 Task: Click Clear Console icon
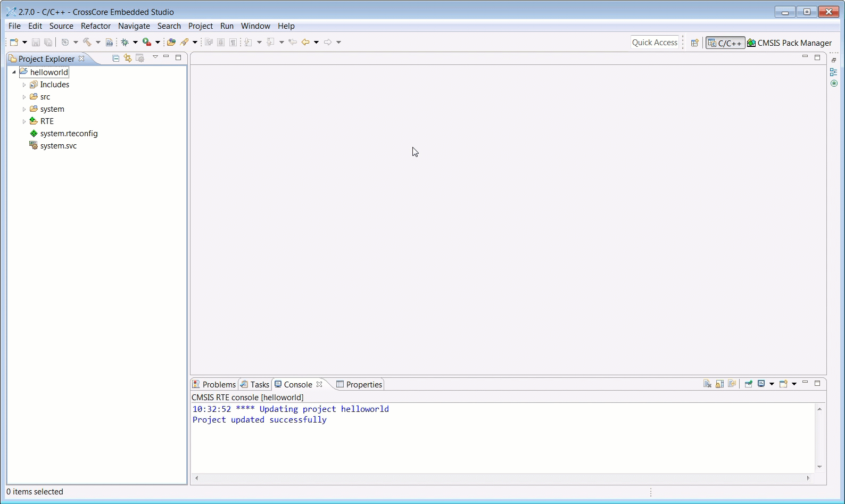point(707,384)
